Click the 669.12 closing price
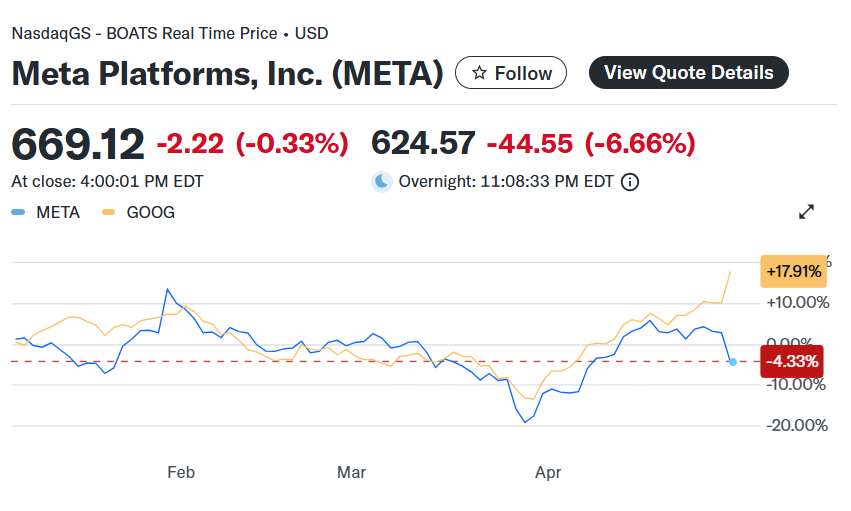 point(78,144)
